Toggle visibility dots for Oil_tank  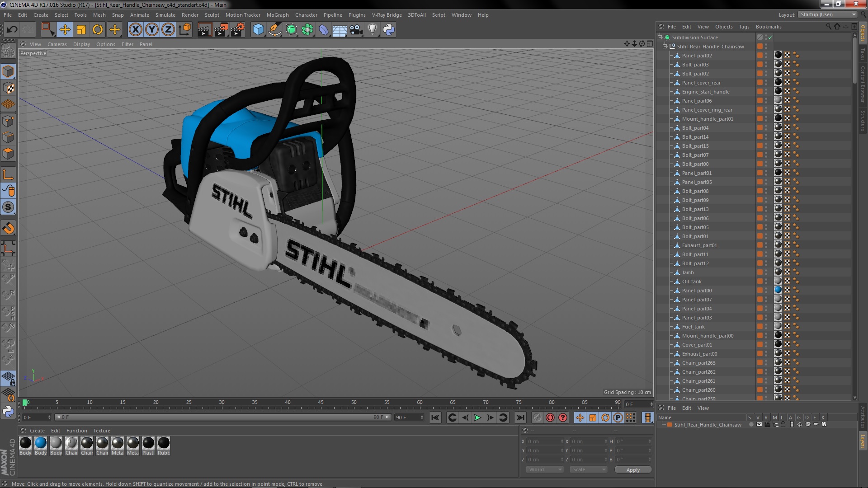click(x=766, y=282)
